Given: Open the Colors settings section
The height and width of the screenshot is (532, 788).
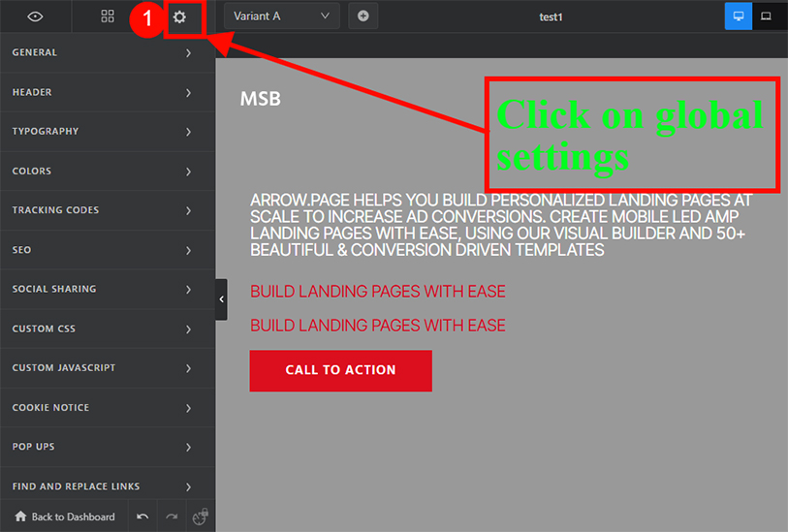Looking at the screenshot, I should click(x=107, y=172).
